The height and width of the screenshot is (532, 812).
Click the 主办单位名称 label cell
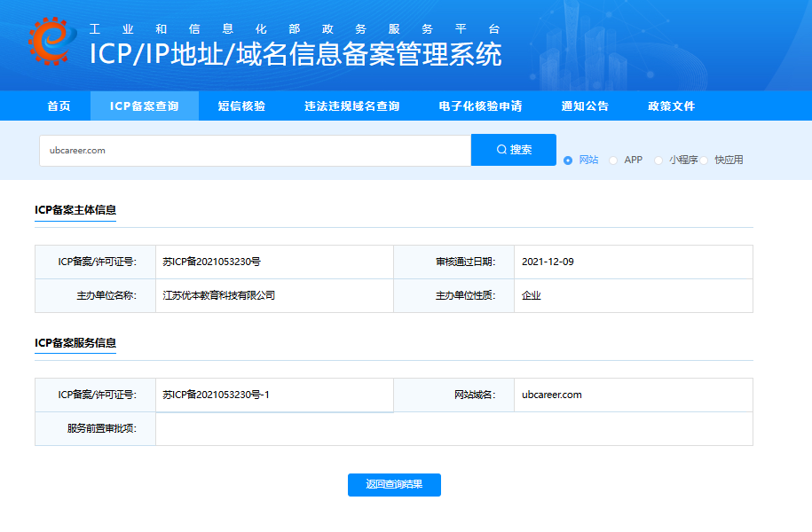point(95,295)
